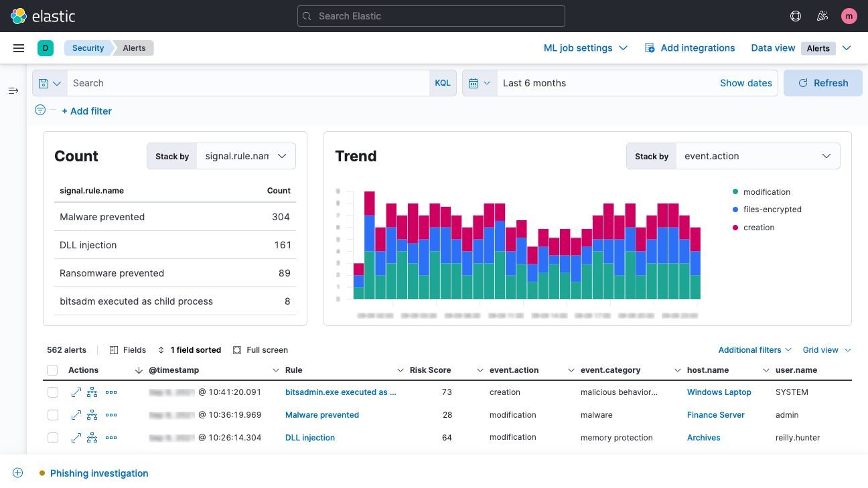Expand the collapsed side navigation
The width and height of the screenshot is (868, 488).
coord(13,90)
